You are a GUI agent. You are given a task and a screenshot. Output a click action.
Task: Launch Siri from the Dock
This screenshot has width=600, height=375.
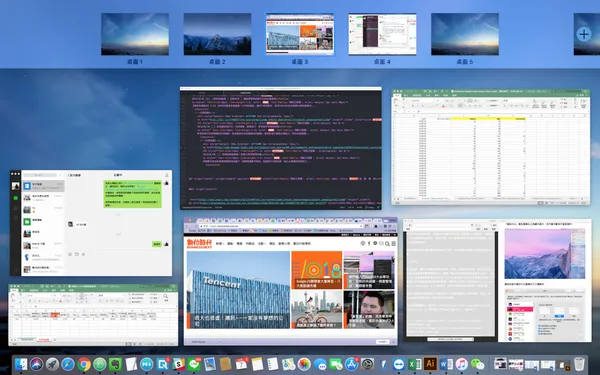tap(37, 364)
